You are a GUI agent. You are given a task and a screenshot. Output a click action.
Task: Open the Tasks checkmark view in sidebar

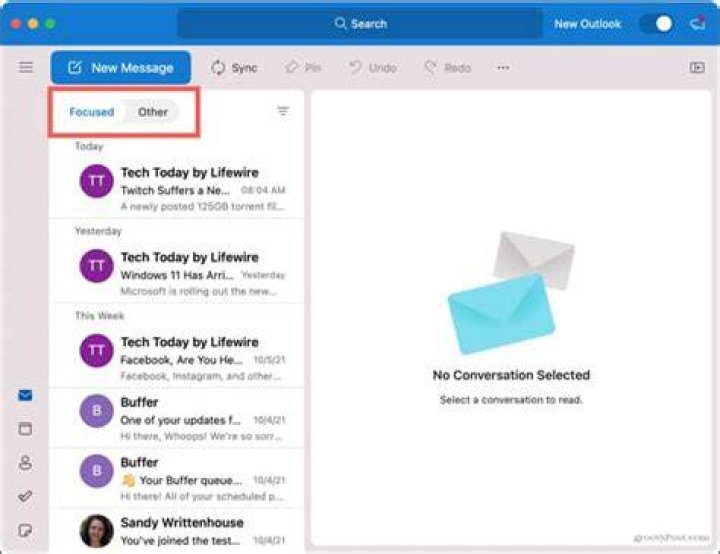coord(25,496)
